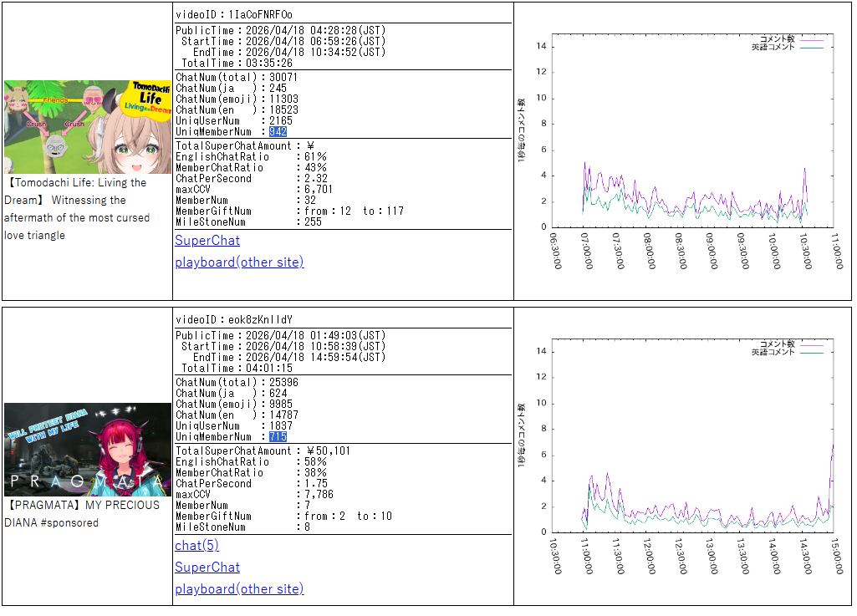The image size is (857, 616).
Task: Open SuperChat link for video eok8zKnIIdY
Action: pos(207,568)
